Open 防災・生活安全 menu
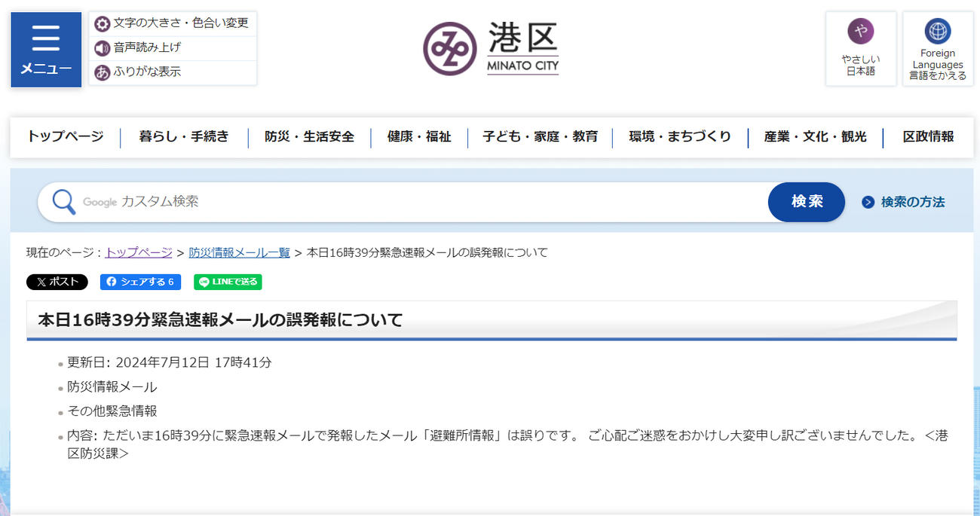 [309, 137]
